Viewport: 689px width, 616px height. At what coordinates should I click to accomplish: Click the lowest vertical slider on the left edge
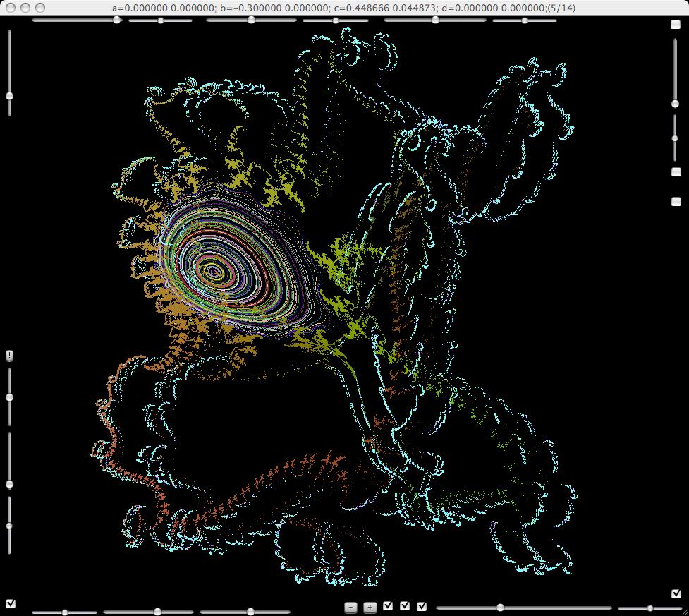pos(9,526)
